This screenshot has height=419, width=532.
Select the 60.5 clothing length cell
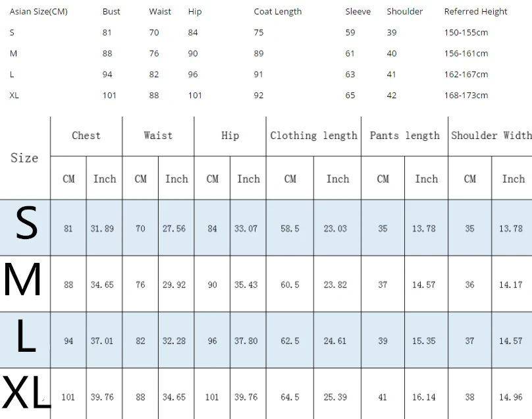pyautogui.click(x=290, y=284)
